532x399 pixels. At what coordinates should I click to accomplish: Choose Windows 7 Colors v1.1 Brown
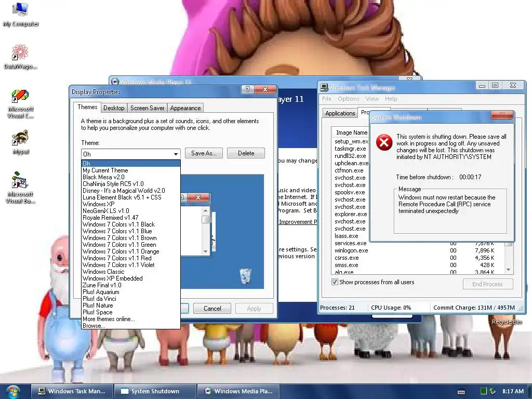tap(130, 238)
